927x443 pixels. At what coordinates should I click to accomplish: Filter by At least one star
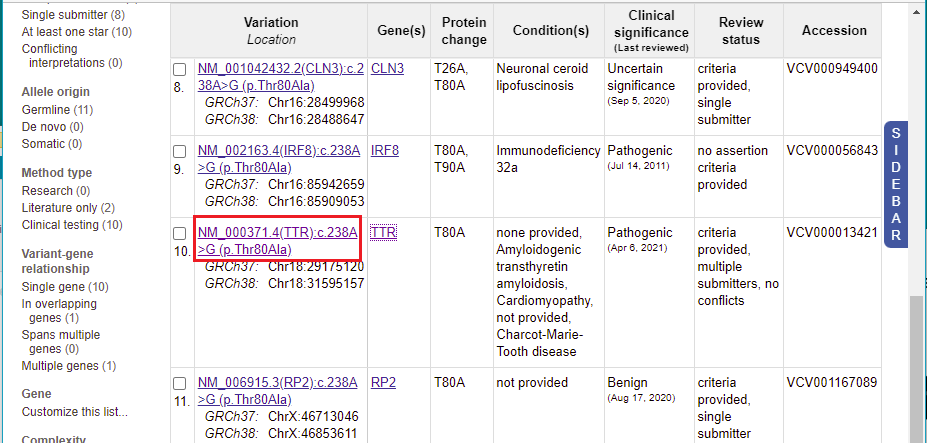click(77, 32)
